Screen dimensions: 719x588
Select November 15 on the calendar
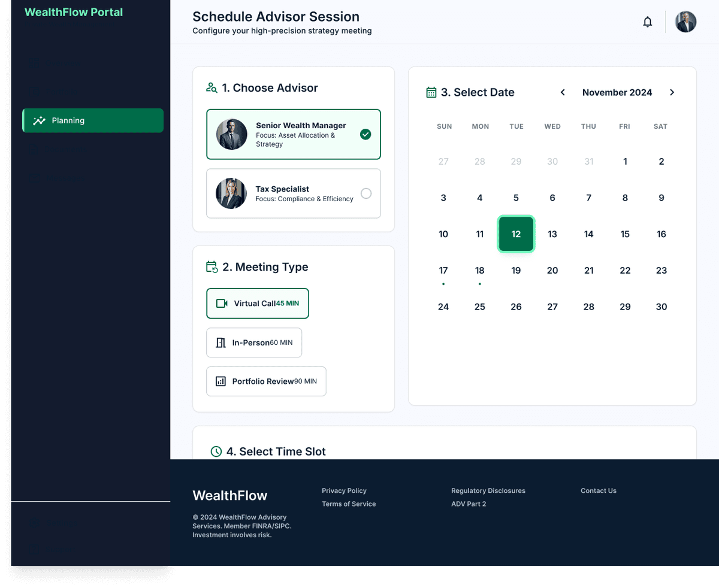click(x=625, y=234)
